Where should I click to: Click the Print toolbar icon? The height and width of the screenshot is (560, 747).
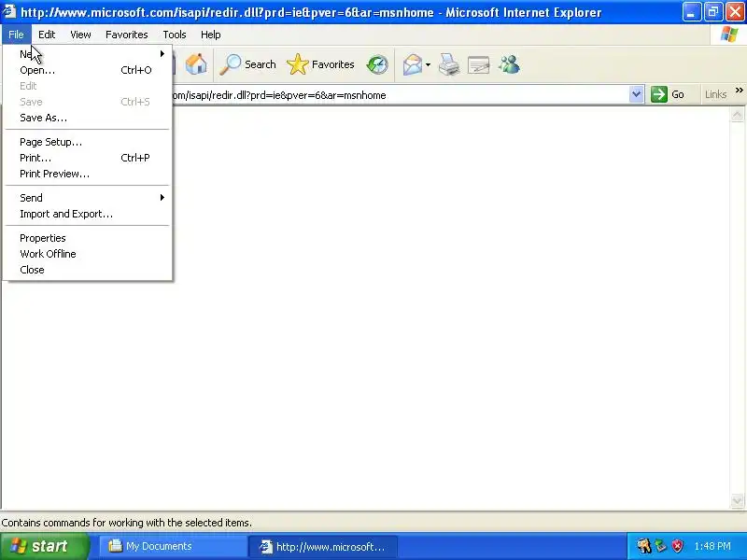[448, 64]
